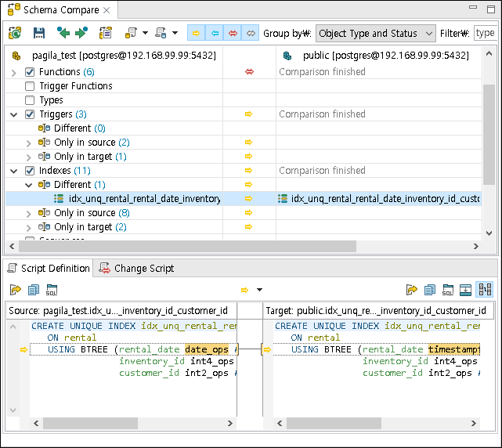Open direction dropdown arrow in script toolbar
The height and width of the screenshot is (448, 502).
[260, 290]
